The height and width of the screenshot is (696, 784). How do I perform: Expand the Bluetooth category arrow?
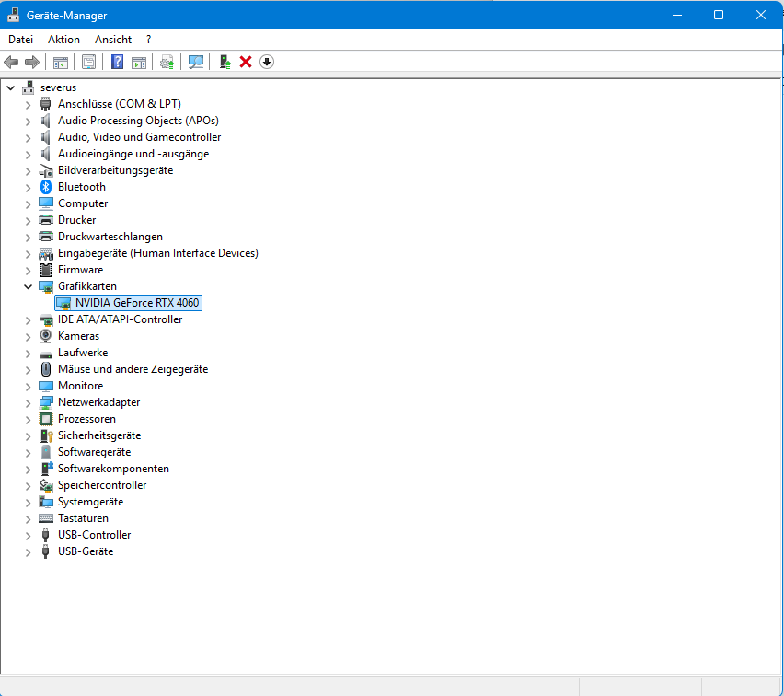click(x=28, y=188)
